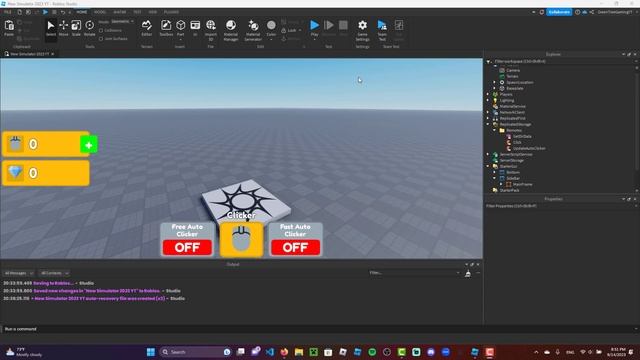640x360 pixels.
Task: Open Visual Studio Code from taskbar
Action: [270, 352]
